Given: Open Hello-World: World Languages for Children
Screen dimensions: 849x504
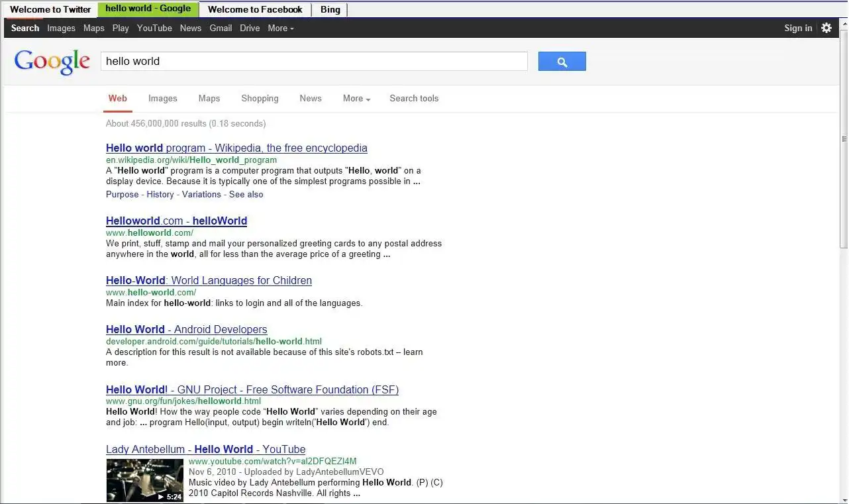Looking at the screenshot, I should coord(209,280).
